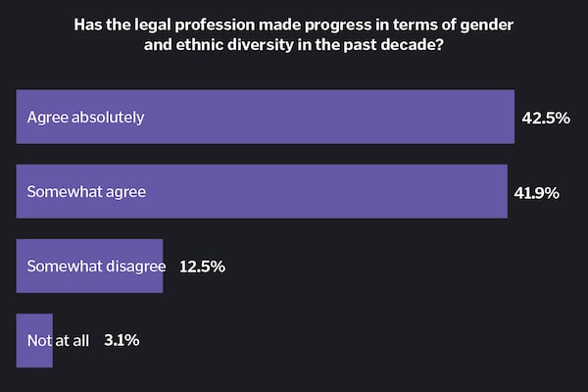Select the 'Not at all' label
The width and height of the screenshot is (588, 392).
pyautogui.click(x=58, y=341)
